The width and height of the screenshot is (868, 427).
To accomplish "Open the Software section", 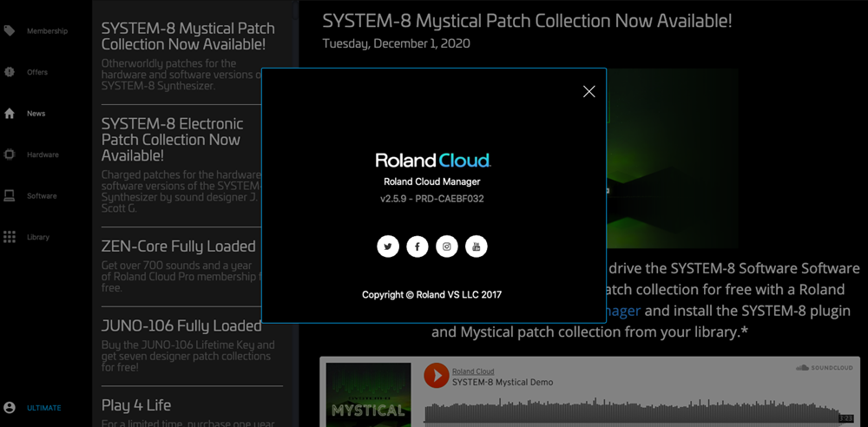I will [x=42, y=195].
